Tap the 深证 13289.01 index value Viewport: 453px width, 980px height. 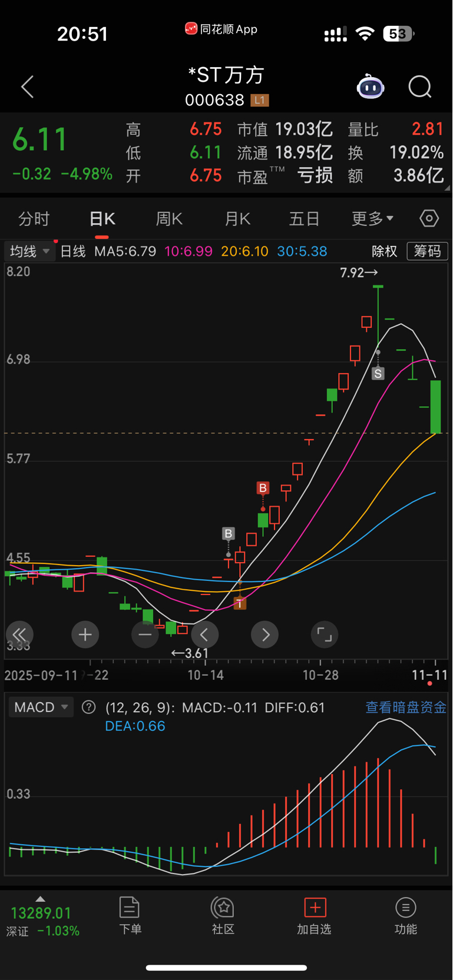click(x=41, y=913)
